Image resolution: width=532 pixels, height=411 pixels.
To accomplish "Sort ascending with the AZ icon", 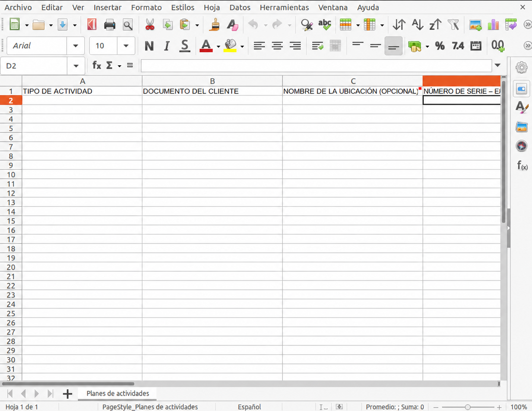I will pos(417,25).
